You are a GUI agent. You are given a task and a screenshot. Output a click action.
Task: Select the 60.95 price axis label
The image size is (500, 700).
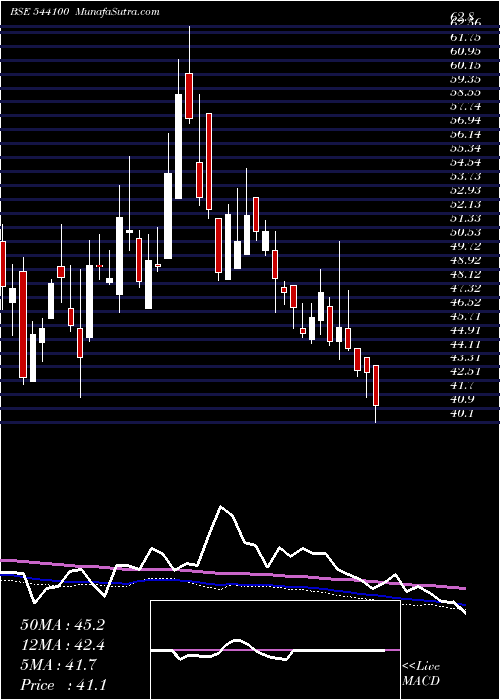pos(465,51)
